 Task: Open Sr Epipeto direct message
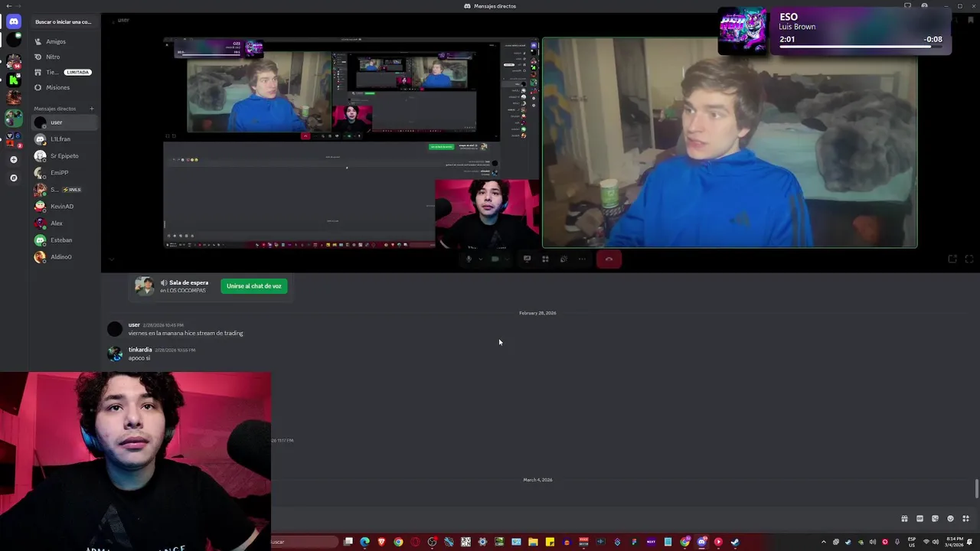(x=64, y=156)
